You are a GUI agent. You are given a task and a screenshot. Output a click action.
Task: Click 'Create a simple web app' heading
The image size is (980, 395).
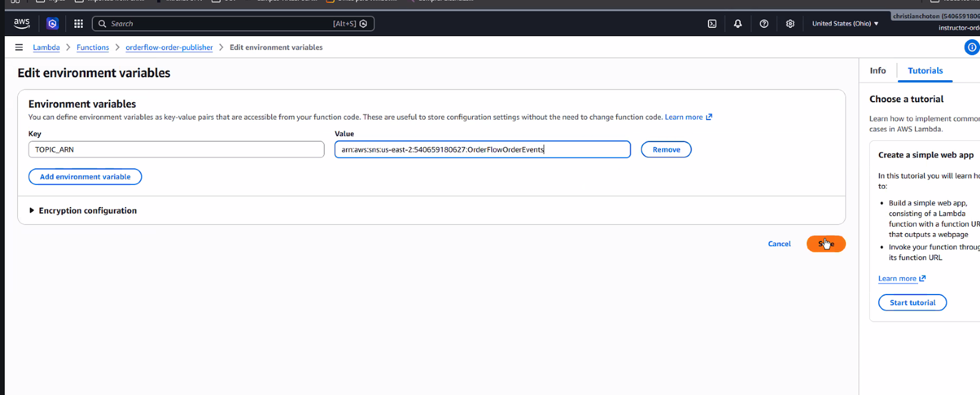(926, 155)
